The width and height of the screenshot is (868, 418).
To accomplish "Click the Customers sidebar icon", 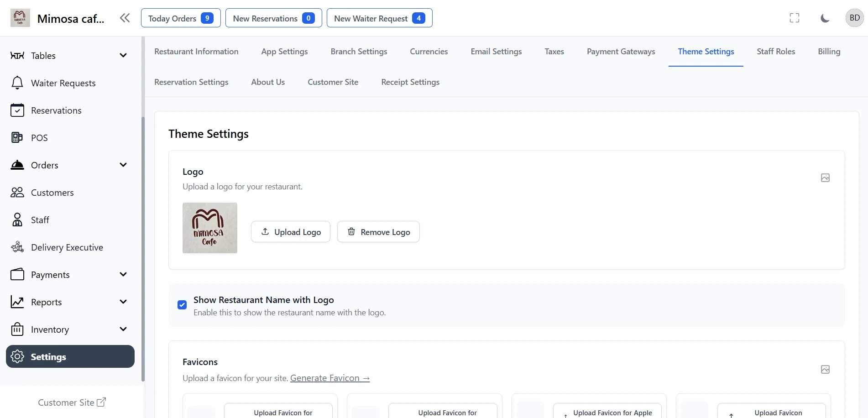I will (17, 192).
